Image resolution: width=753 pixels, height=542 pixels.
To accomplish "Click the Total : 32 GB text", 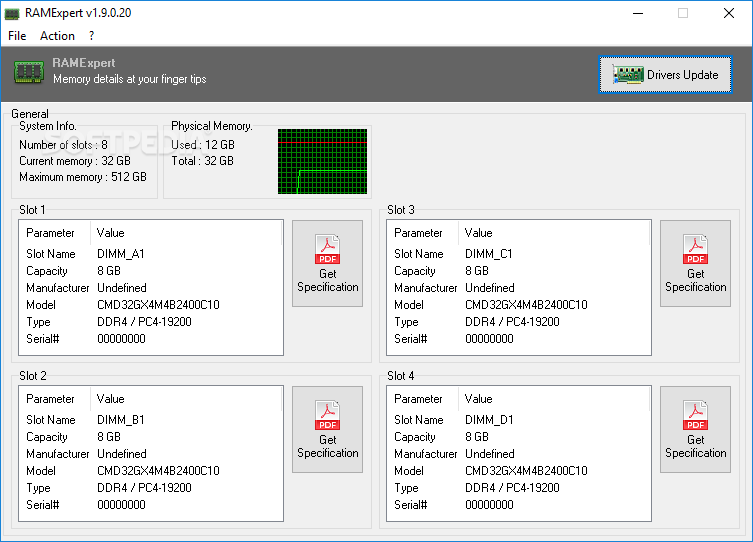I will click(203, 161).
